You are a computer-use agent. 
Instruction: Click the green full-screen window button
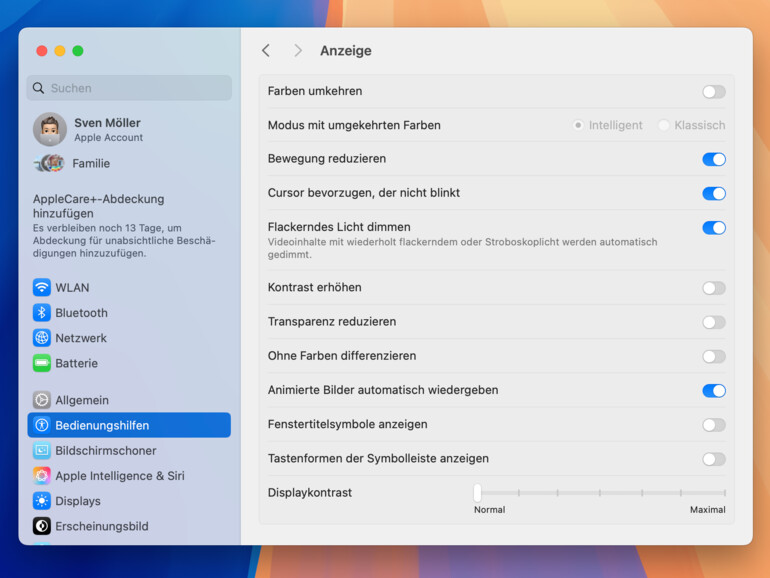pyautogui.click(x=78, y=51)
